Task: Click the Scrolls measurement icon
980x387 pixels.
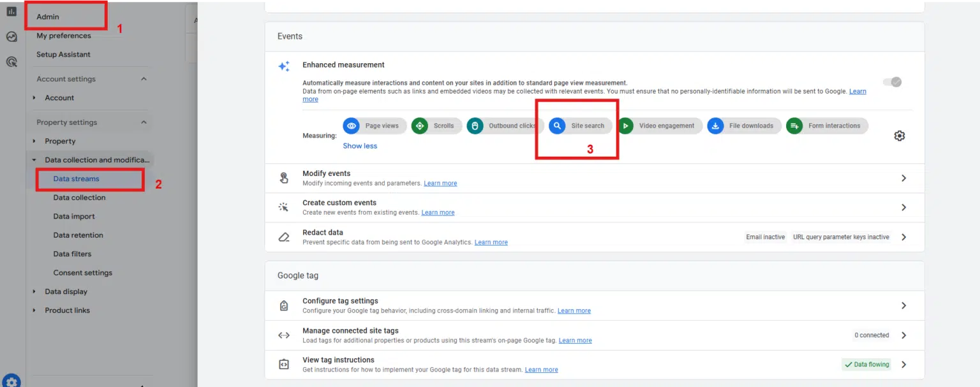Action: [420, 126]
